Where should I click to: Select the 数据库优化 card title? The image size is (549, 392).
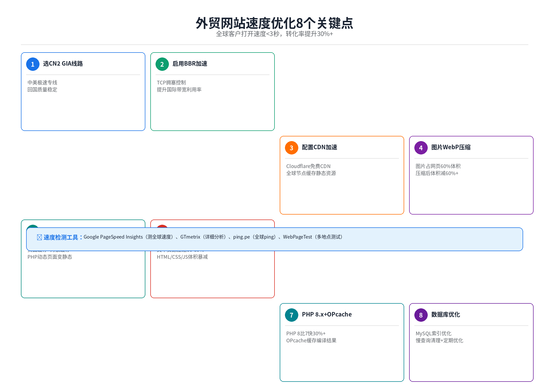coord(446,315)
